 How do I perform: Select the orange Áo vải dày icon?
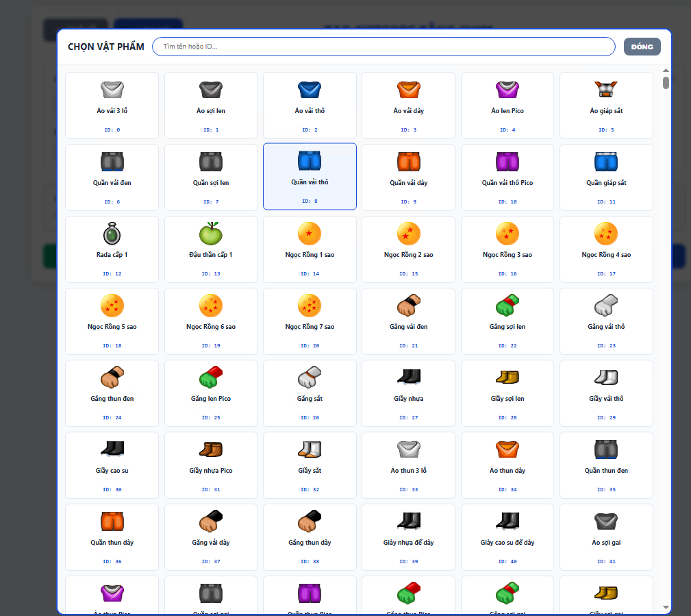[x=409, y=90]
